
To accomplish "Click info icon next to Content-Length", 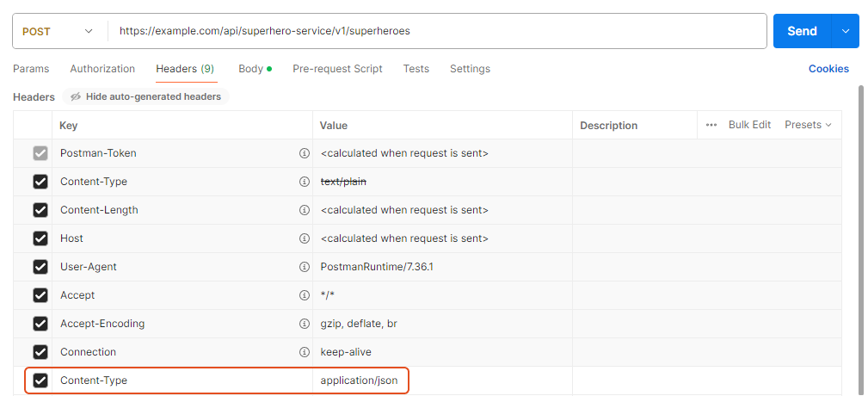I will coord(304,210).
